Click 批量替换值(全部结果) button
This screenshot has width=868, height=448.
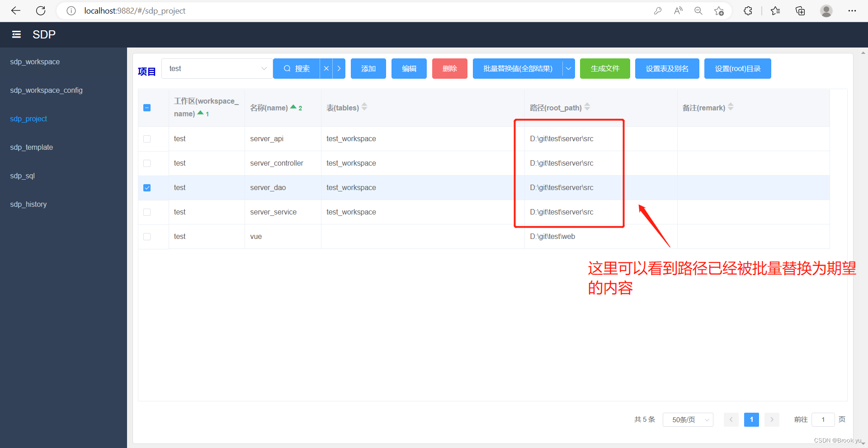coord(518,68)
